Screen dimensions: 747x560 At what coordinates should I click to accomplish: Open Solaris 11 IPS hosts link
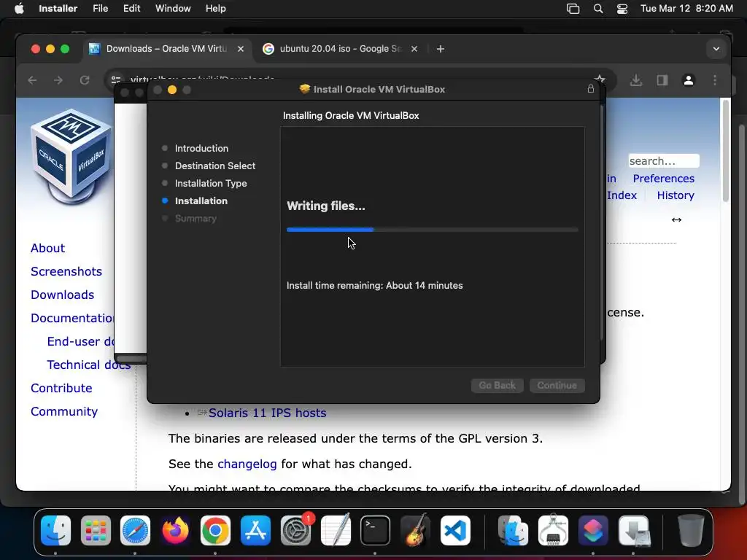[x=267, y=413]
